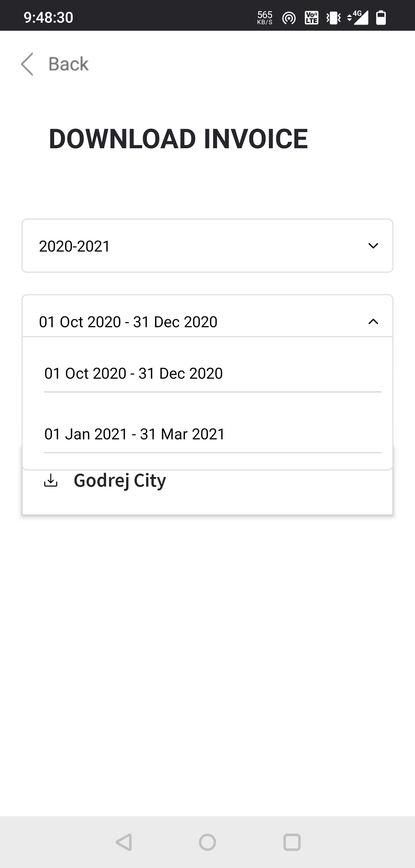Screen dimensions: 415x868
Task: Open recent apps with square icon
Action: (x=292, y=843)
